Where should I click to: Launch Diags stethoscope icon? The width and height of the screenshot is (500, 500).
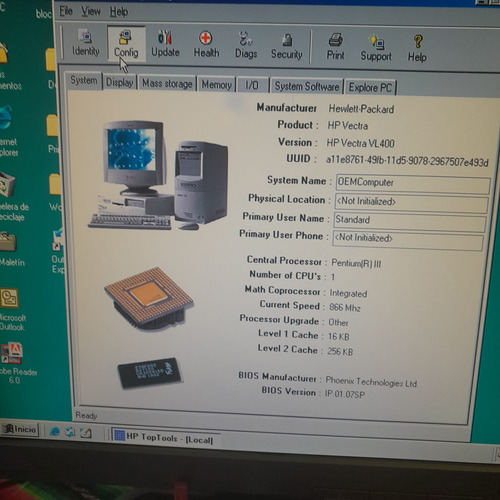point(246,46)
